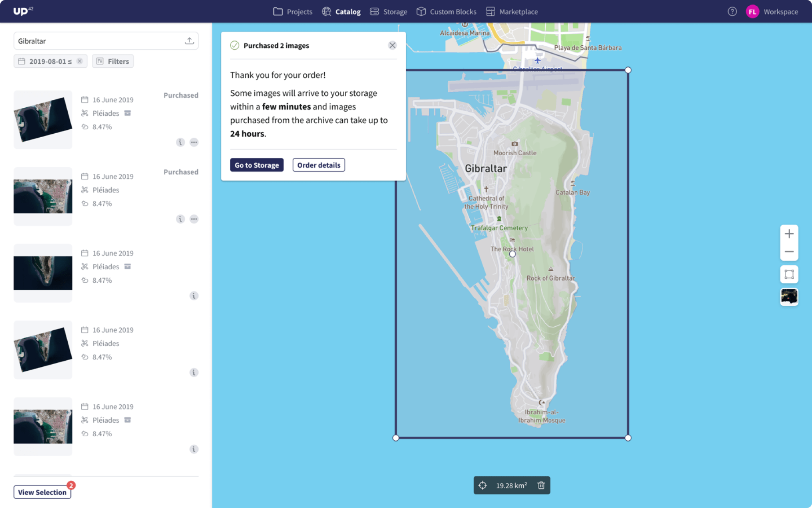Open View Selection with 2 items

[x=42, y=492]
